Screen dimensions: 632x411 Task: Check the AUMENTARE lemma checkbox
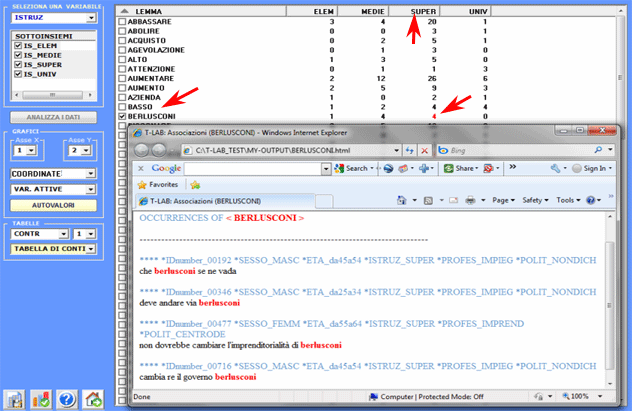pos(123,78)
